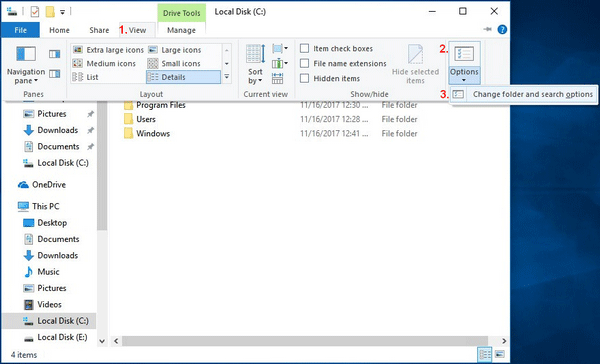600x364 pixels.
Task: Open the Navigation pane dropdown
Action: 26,65
